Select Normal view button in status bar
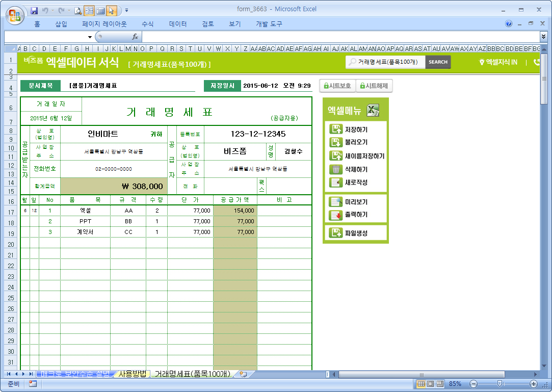 point(422,384)
